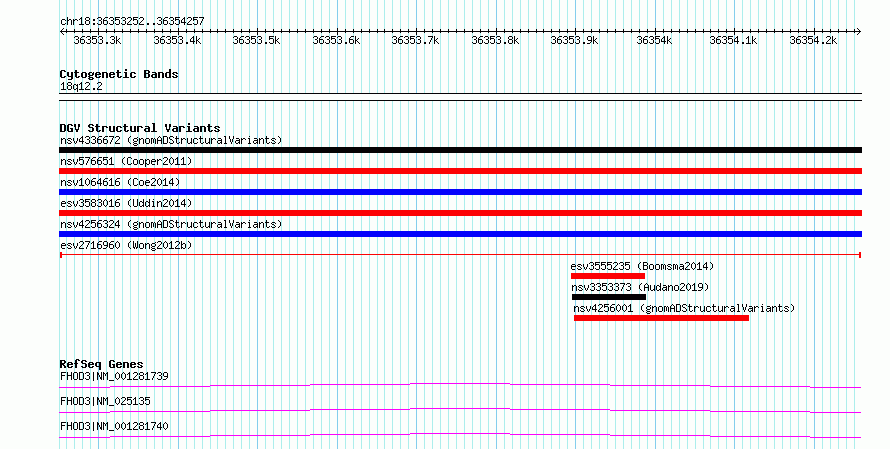Select the 18q12.2 band label
Viewport: 890px width, 449px height.
click(81, 86)
